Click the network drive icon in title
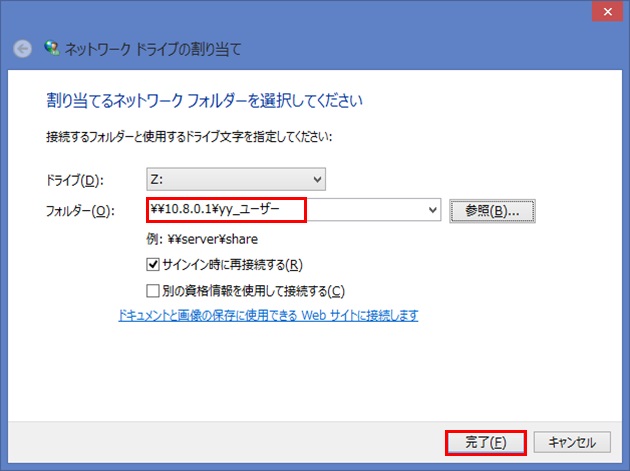The height and width of the screenshot is (471, 630). coord(52,48)
